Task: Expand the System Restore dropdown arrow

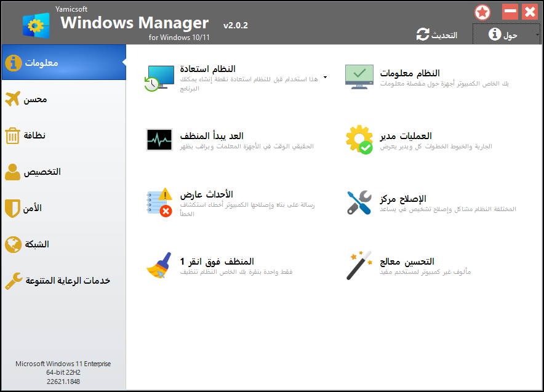Action: [325, 78]
